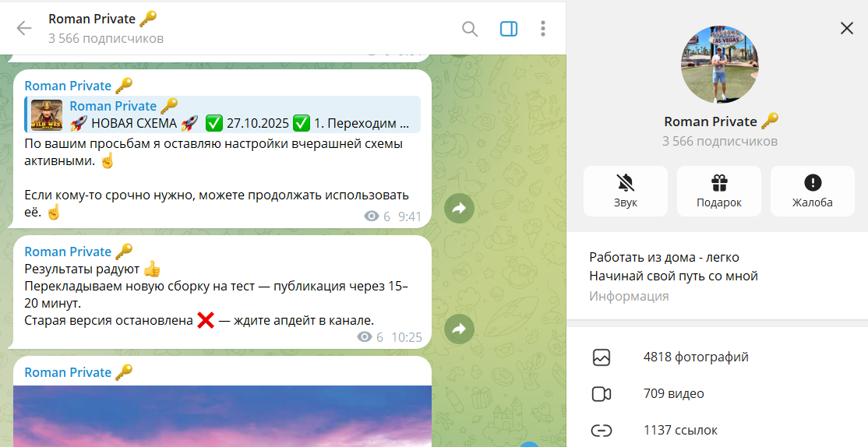Open channel profile photo
The height and width of the screenshot is (447, 868).
[718, 65]
